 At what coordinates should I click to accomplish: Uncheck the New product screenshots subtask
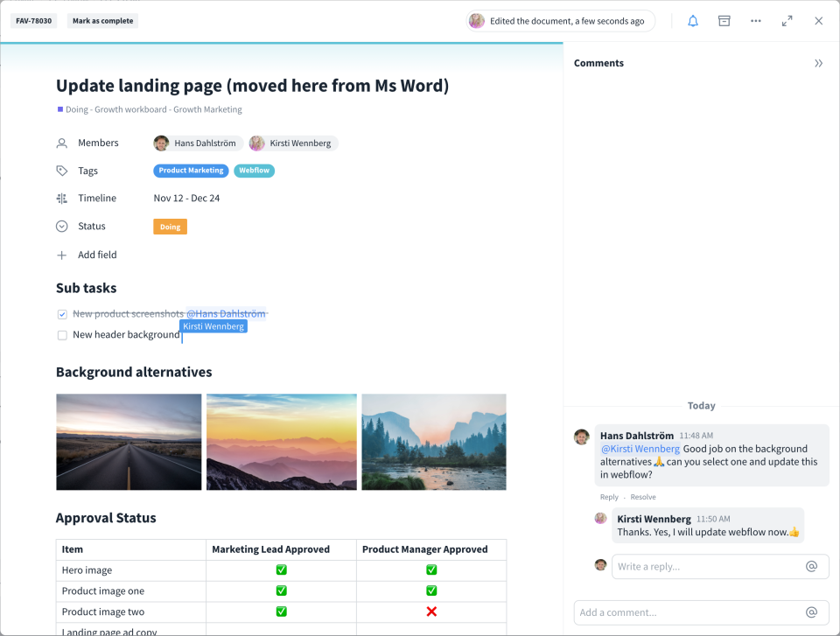pos(62,313)
